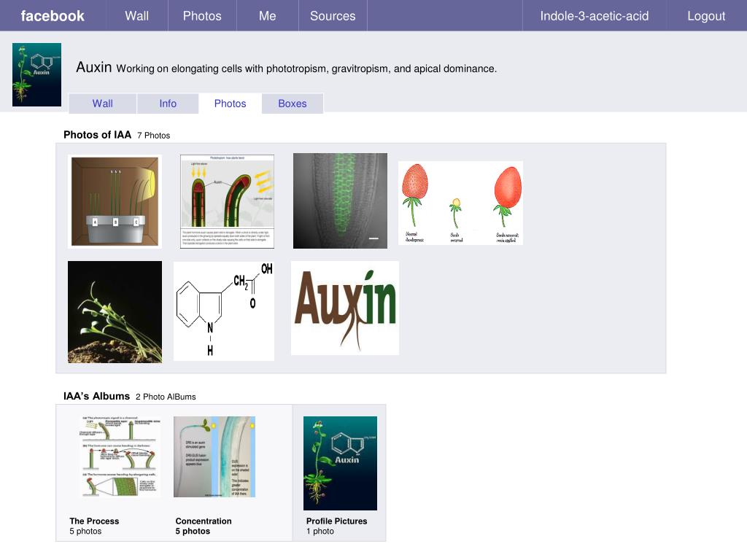Click the IAA's Albums heading
Screen dimensions: 747x560
pyautogui.click(x=97, y=396)
